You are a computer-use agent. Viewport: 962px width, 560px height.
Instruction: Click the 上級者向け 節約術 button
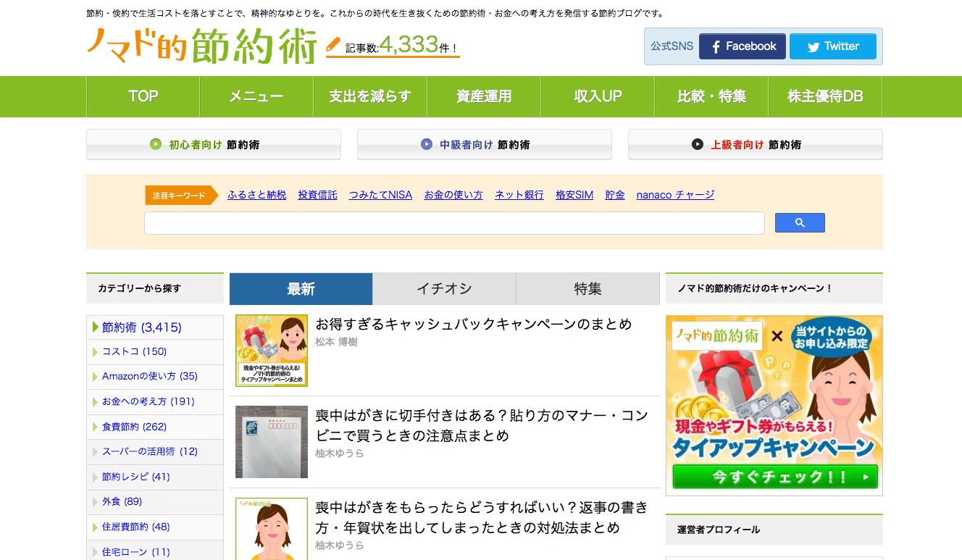(756, 144)
